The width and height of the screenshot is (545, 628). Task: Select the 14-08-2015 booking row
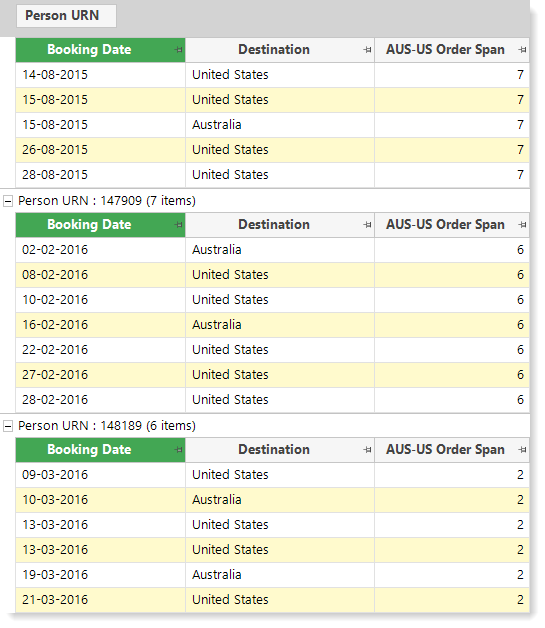click(272, 75)
